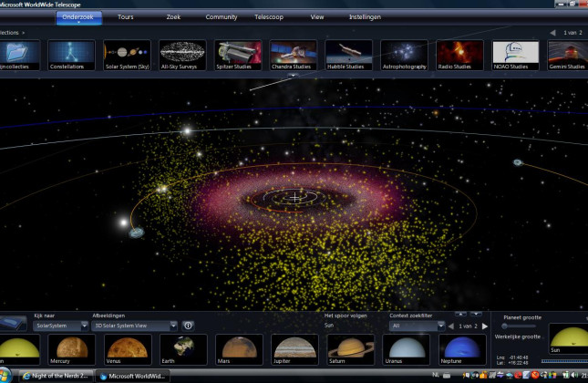The height and width of the screenshot is (383, 588).
Task: Open the Zoek tab
Action: tap(173, 17)
